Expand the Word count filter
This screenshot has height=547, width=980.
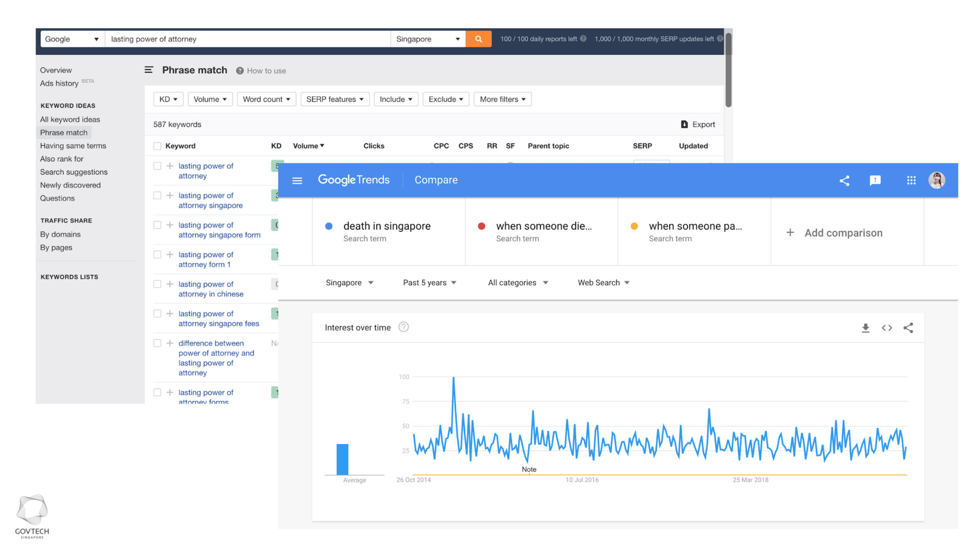tap(266, 99)
